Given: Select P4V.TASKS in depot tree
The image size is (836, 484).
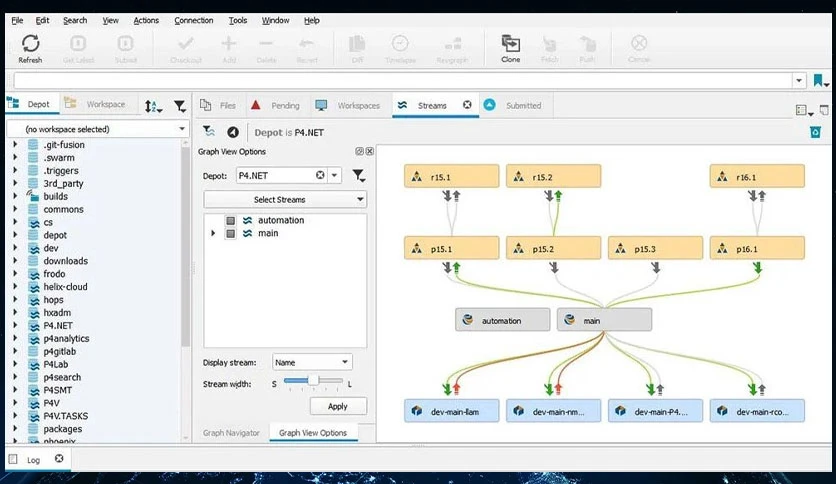Looking at the screenshot, I should 66,416.
